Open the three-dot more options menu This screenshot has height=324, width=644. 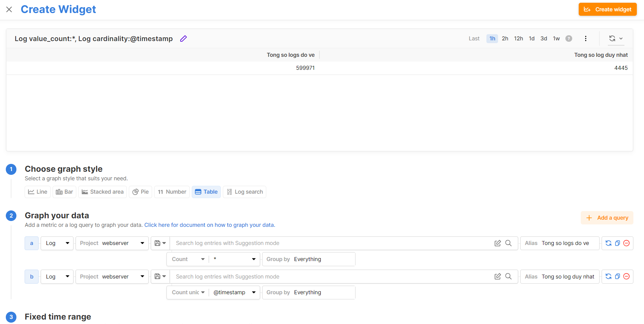(586, 39)
